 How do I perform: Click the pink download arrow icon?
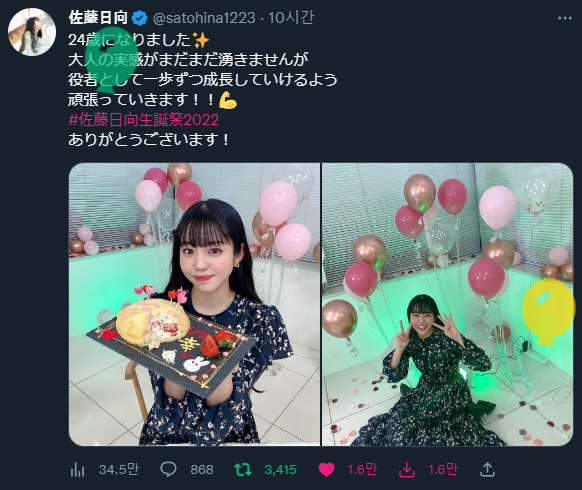pyautogui.click(x=407, y=470)
